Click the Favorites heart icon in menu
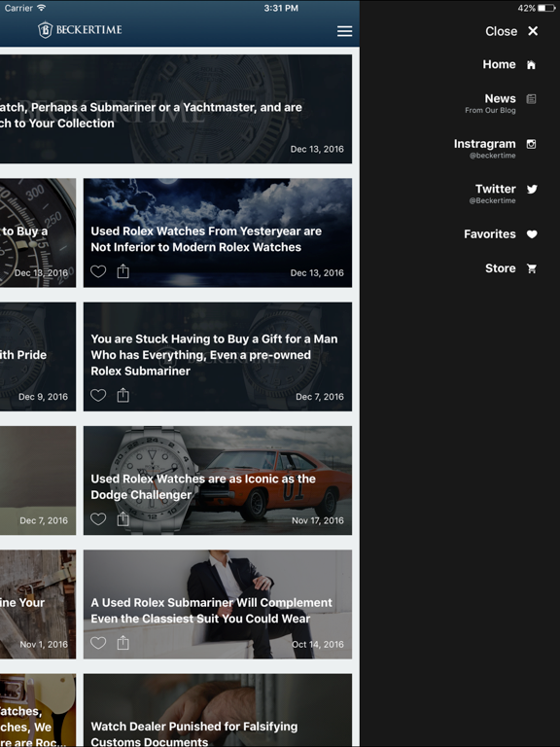This screenshot has width=560, height=747. tap(532, 233)
